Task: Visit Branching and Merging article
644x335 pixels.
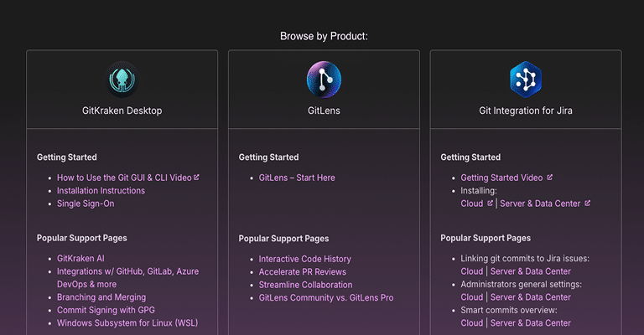Action: (x=101, y=297)
